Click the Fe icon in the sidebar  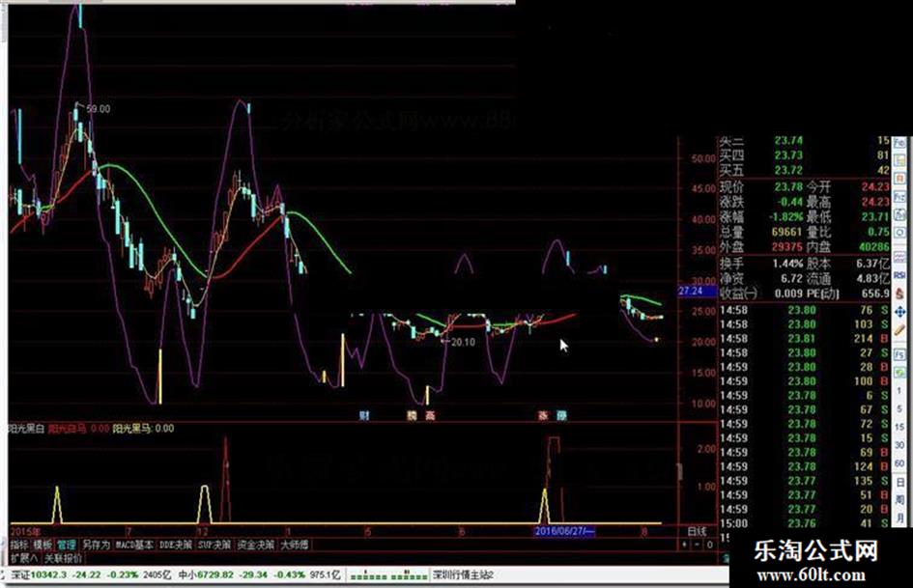(x=899, y=142)
